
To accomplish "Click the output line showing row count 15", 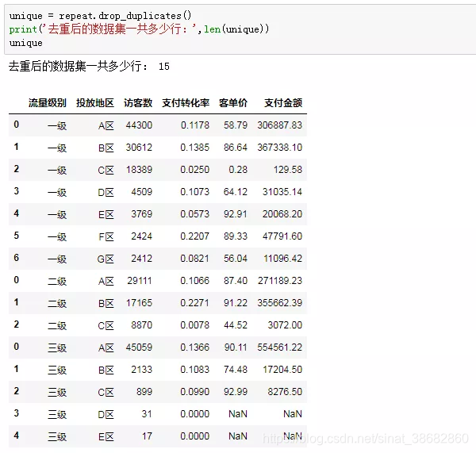I will (89, 66).
